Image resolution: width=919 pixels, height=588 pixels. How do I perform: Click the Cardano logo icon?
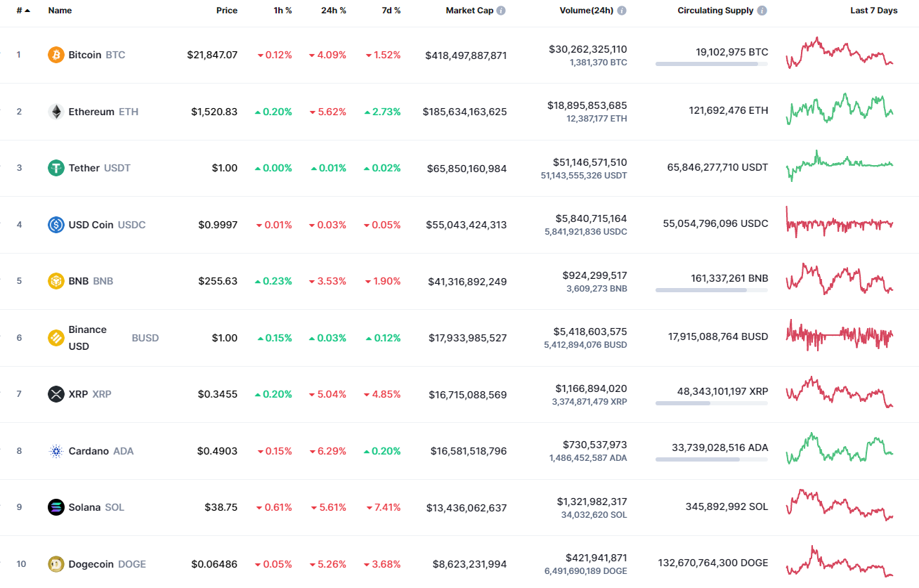coord(55,450)
